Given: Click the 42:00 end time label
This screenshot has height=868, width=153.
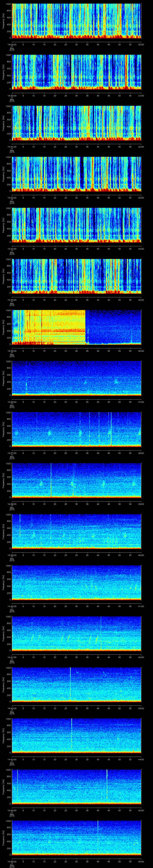Looking at the screenshot, I should coord(141,657).
